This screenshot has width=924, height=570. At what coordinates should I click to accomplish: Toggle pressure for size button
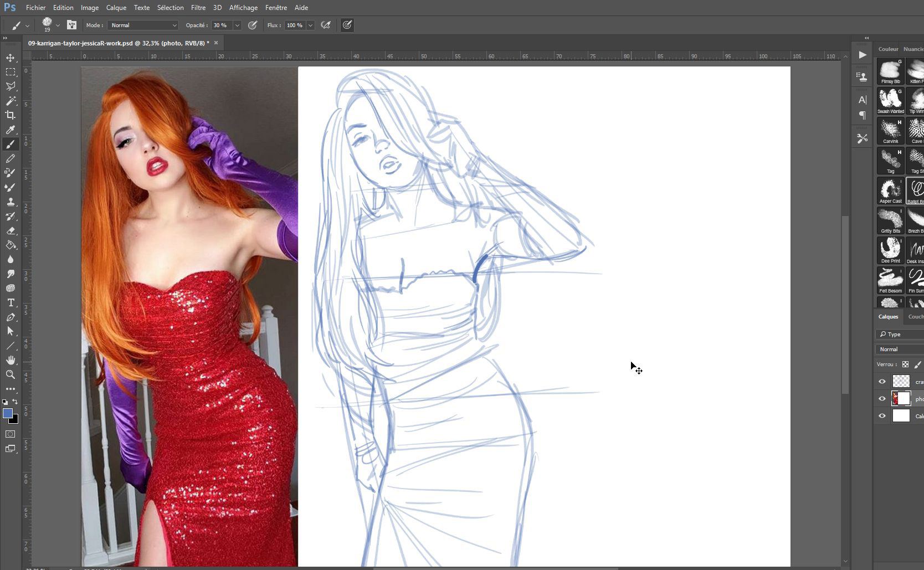click(x=347, y=25)
